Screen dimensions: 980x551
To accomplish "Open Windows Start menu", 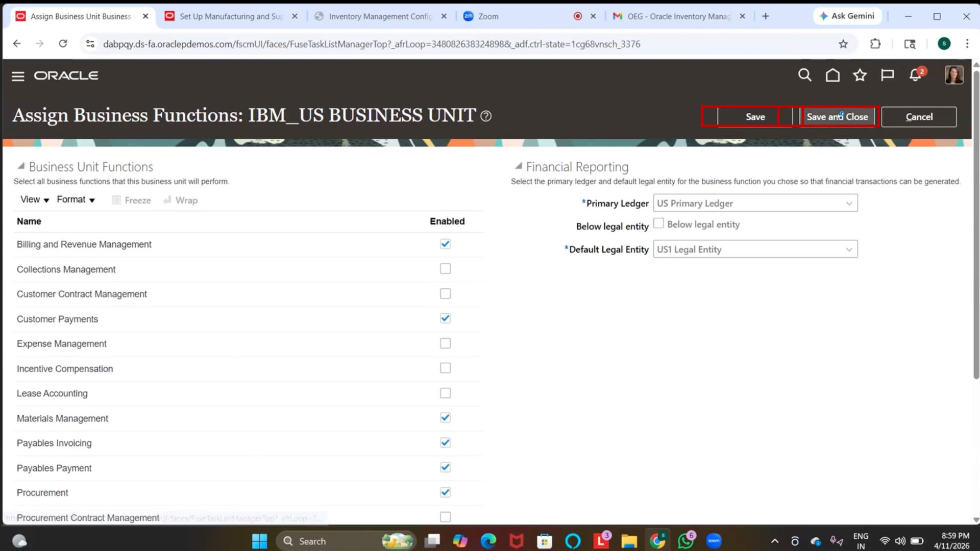I will 259,541.
